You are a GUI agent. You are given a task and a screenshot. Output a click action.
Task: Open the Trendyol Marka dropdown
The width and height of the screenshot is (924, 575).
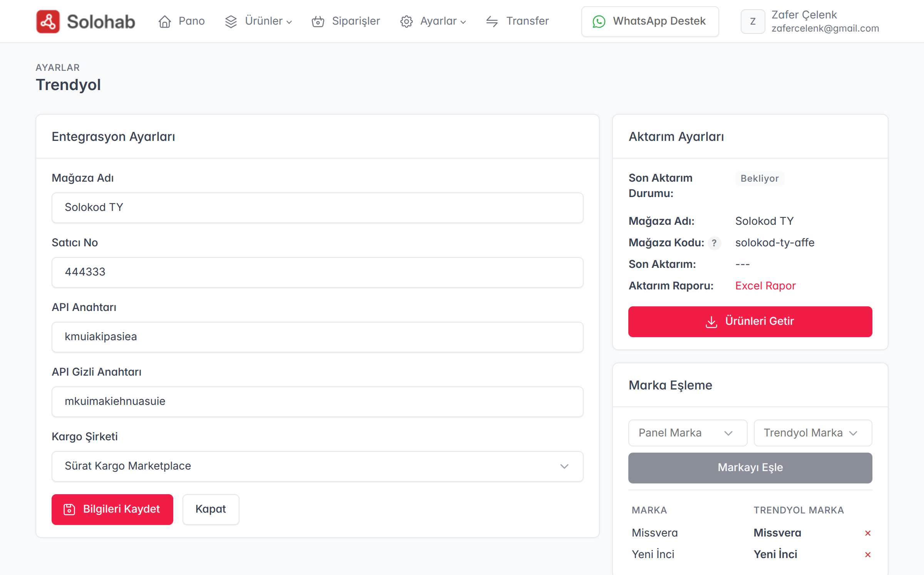(813, 433)
